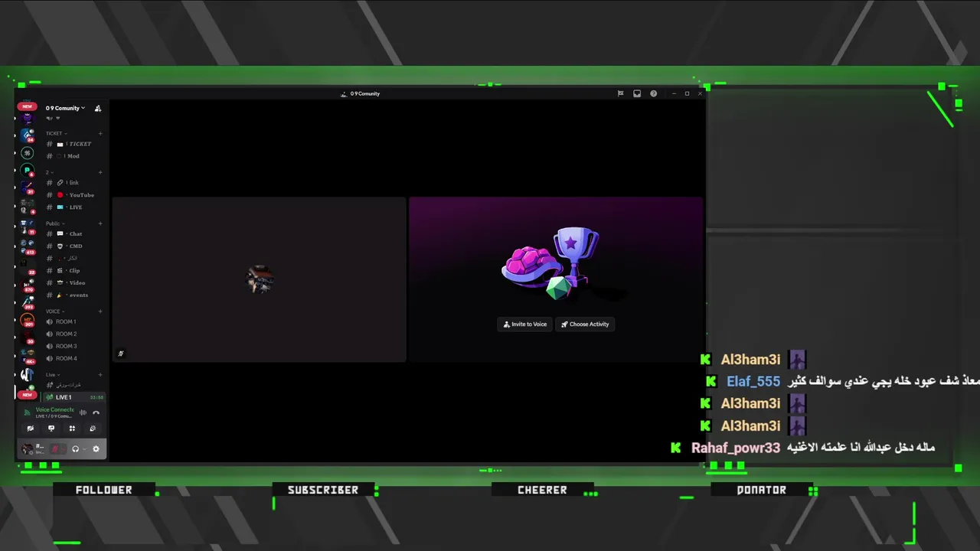Screen dimensions: 980x551
Task: Open the invite members icon beside server name
Action: click(98, 109)
